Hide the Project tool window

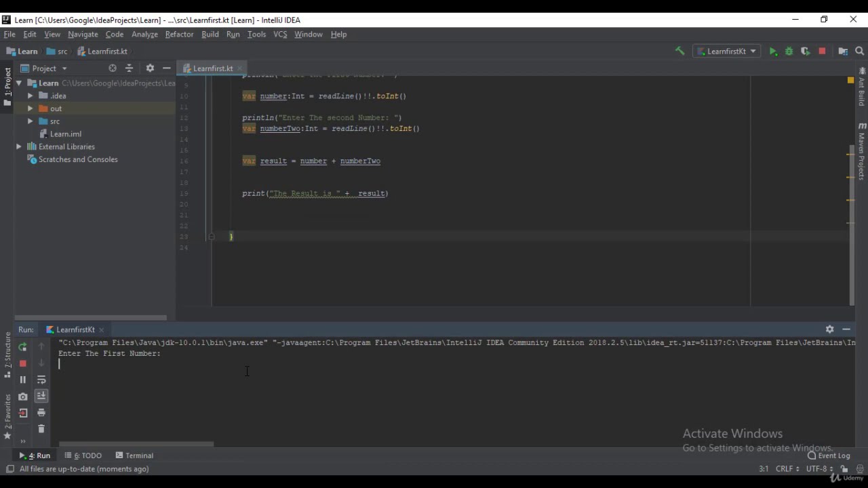166,68
